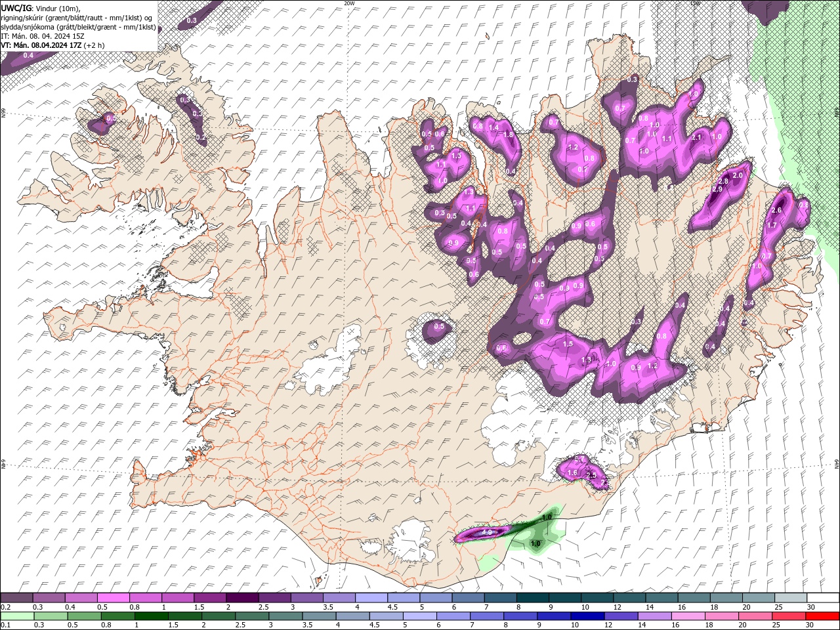Select the light lavender swatch labeled 4 in upper legend

pos(371,598)
